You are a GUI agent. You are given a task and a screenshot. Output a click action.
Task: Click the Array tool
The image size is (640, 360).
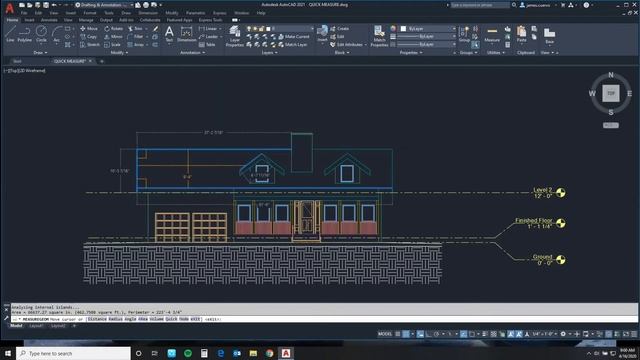136,44
